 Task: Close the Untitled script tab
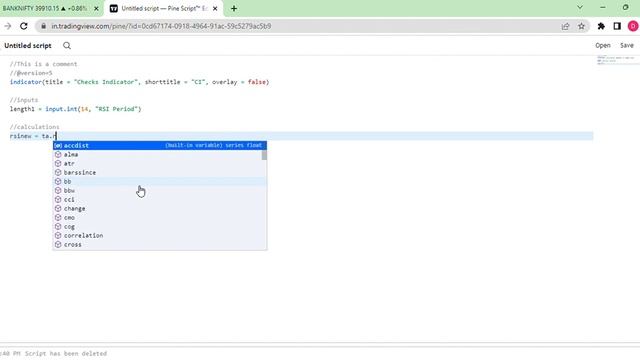(x=215, y=8)
